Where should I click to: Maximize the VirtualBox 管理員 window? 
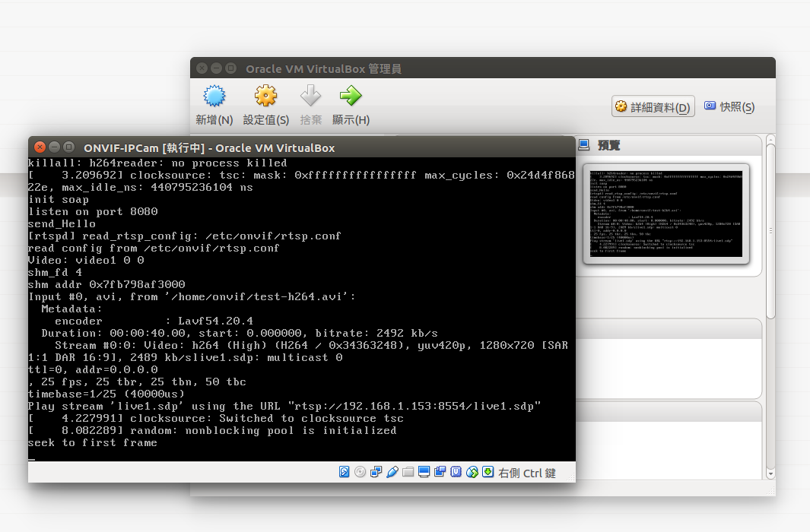pos(231,68)
